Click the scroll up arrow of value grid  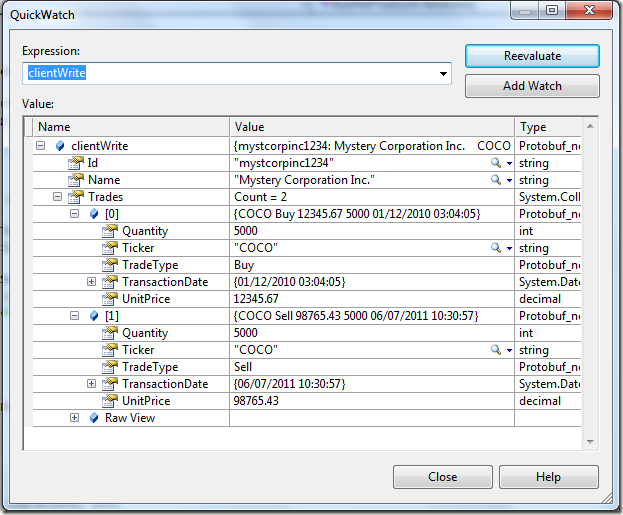[590, 126]
